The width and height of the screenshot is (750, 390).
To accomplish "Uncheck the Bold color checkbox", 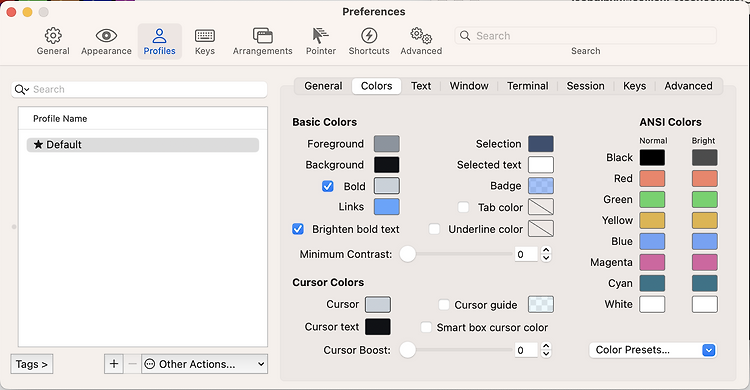I will [328, 186].
